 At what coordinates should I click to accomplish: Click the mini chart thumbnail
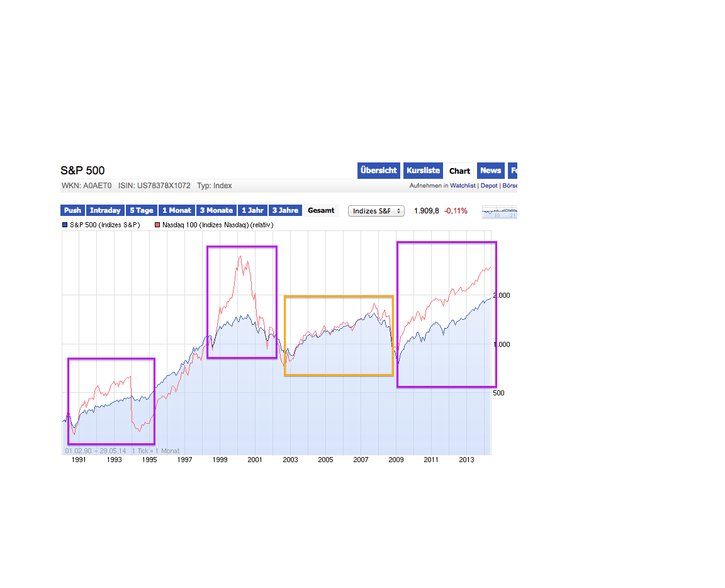(499, 212)
